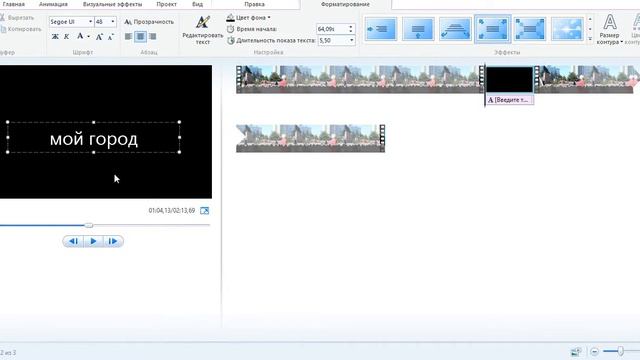640x360 pixels.
Task: Select the first video clip on timeline
Action: tap(359, 79)
